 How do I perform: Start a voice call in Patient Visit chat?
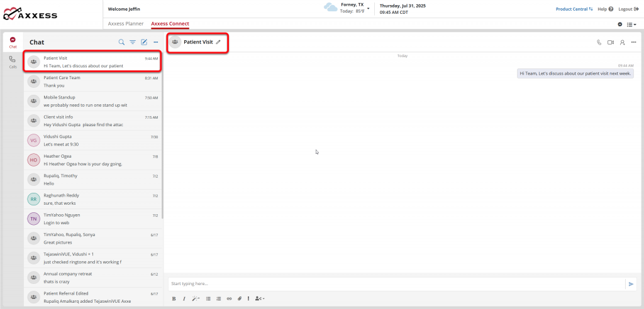(x=599, y=42)
